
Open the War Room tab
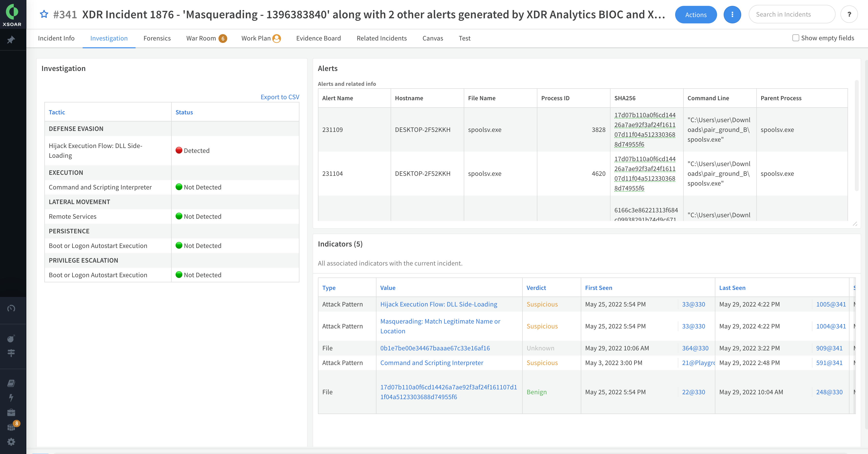201,39
